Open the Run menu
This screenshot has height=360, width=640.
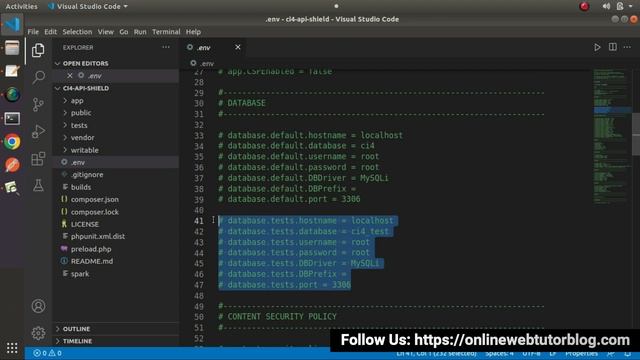click(140, 32)
